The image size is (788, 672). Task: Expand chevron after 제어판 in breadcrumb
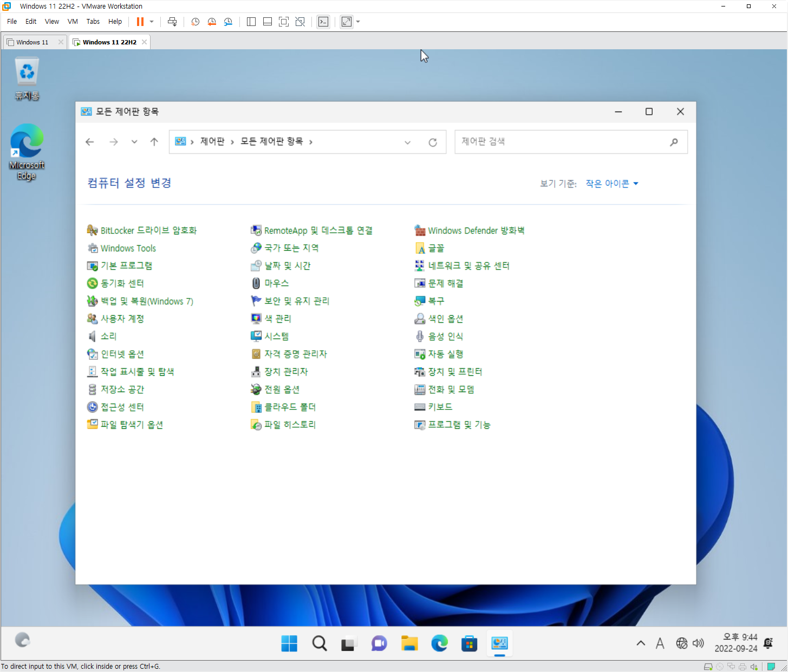(x=232, y=142)
